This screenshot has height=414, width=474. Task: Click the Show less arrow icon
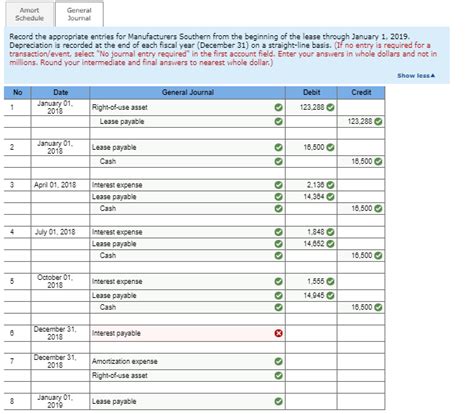pos(433,76)
